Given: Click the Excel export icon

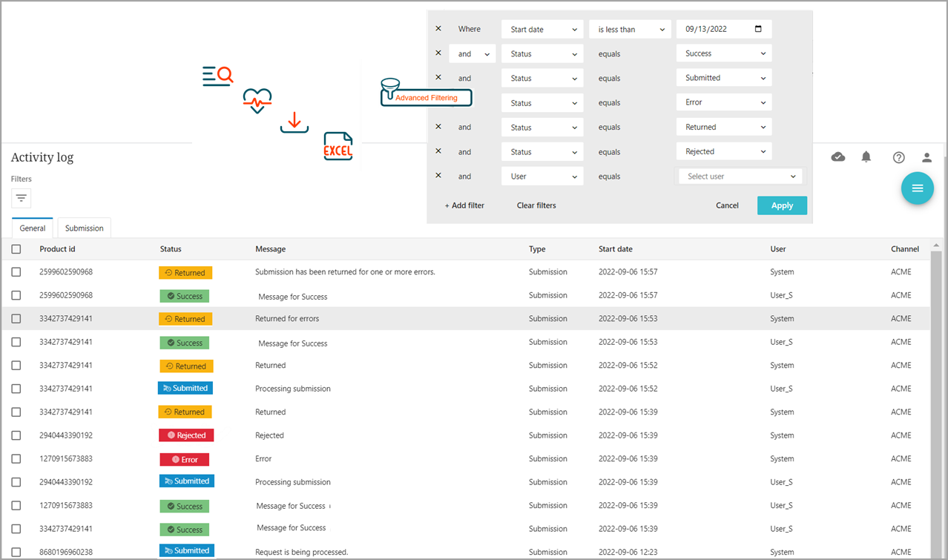Looking at the screenshot, I should 338,147.
